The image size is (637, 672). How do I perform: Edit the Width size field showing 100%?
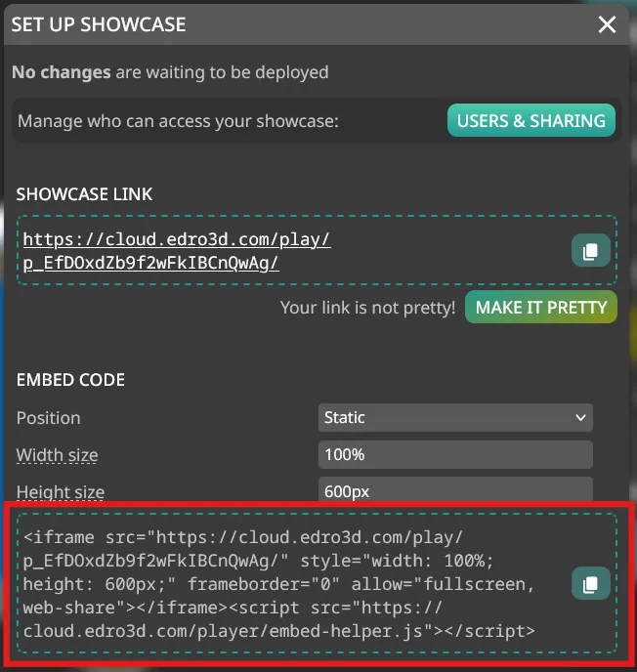455,455
